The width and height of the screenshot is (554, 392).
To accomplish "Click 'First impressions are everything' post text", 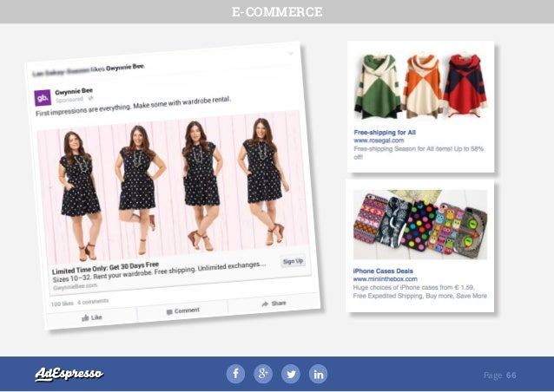I will click(133, 106).
